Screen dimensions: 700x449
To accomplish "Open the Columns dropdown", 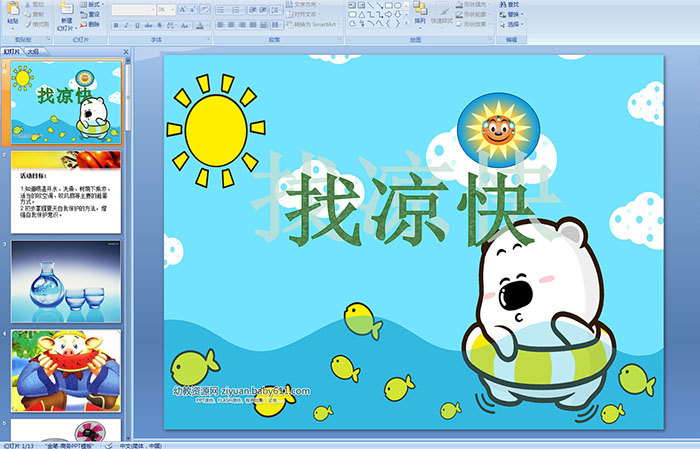I will [x=277, y=25].
